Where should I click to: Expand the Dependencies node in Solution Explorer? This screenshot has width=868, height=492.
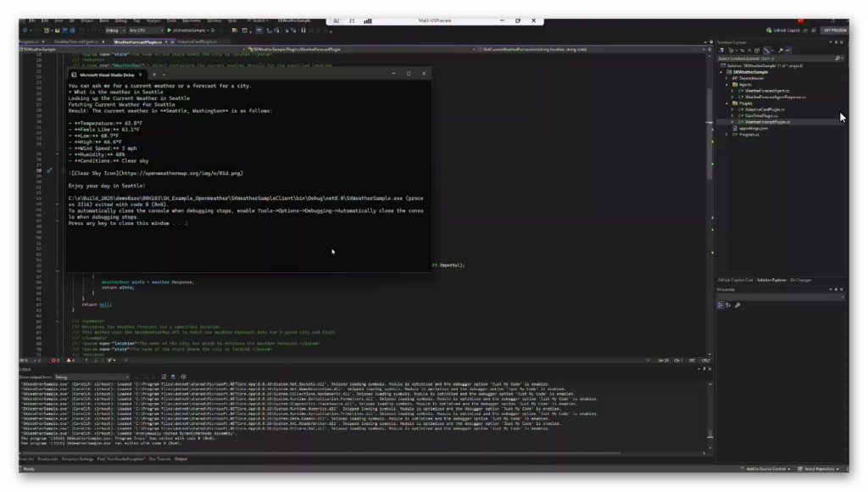[726, 78]
